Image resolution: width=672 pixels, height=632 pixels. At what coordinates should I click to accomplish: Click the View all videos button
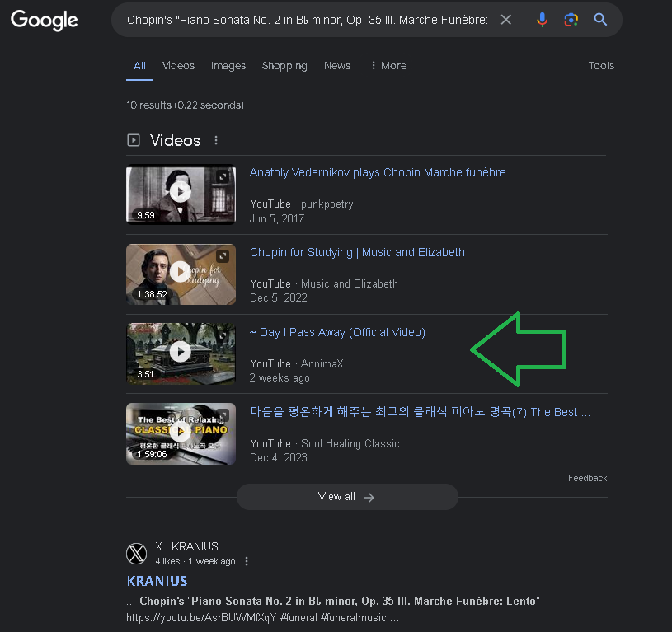[x=348, y=497]
